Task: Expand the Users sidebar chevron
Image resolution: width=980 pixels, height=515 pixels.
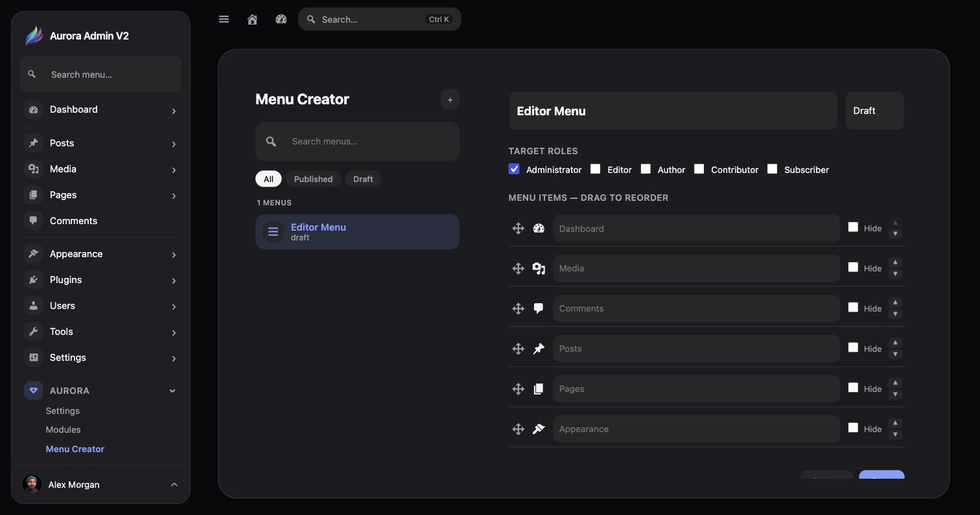Action: point(174,306)
